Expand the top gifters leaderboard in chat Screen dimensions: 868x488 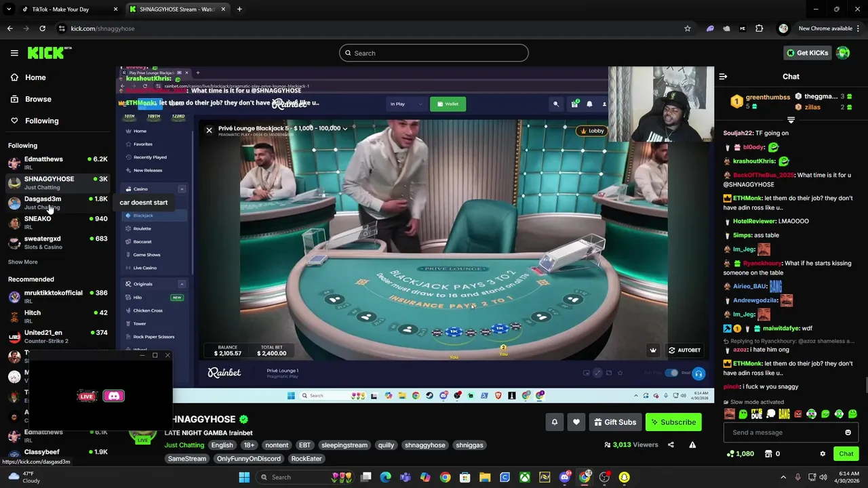pyautogui.click(x=791, y=120)
